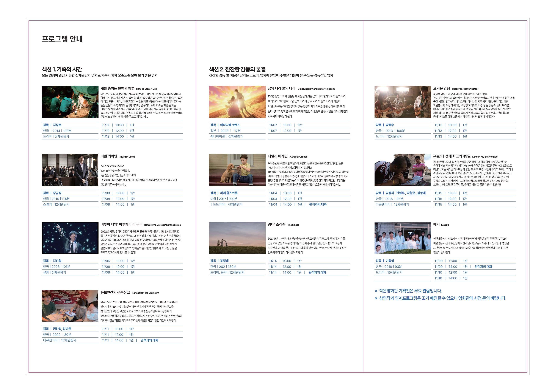Select the '섹션 2. 잔잔한 감동의 물결' section heading
Screen dimensions: 555x392
(x=237, y=69)
